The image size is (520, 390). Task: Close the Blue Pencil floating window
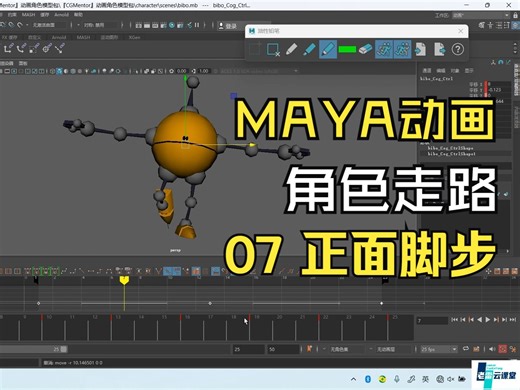pos(461,31)
